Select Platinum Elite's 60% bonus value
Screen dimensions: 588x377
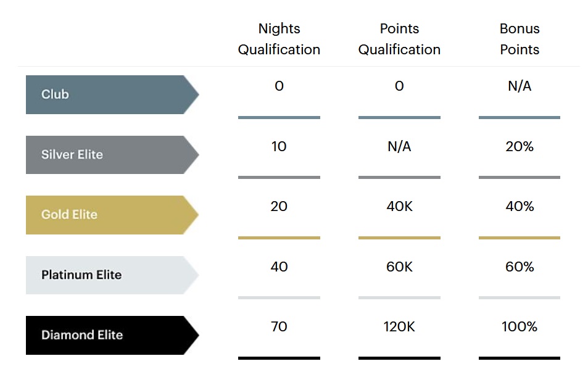(x=520, y=267)
